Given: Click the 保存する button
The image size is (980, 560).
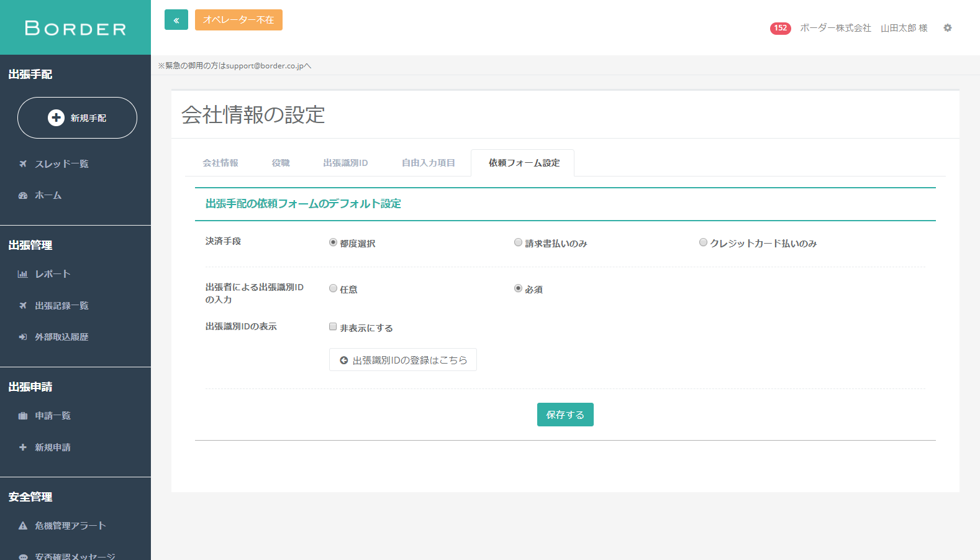Looking at the screenshot, I should pos(565,415).
